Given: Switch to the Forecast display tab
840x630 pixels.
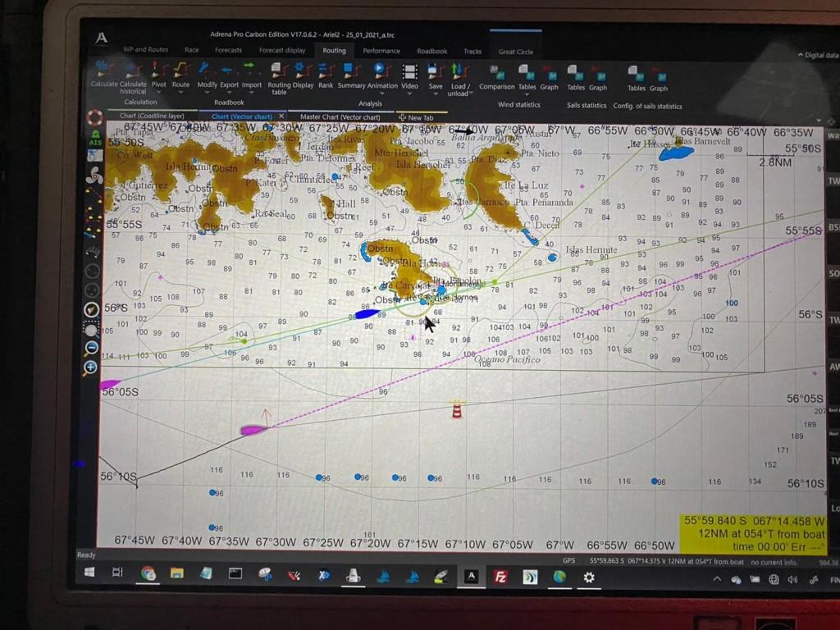Looking at the screenshot, I should pos(282,50).
